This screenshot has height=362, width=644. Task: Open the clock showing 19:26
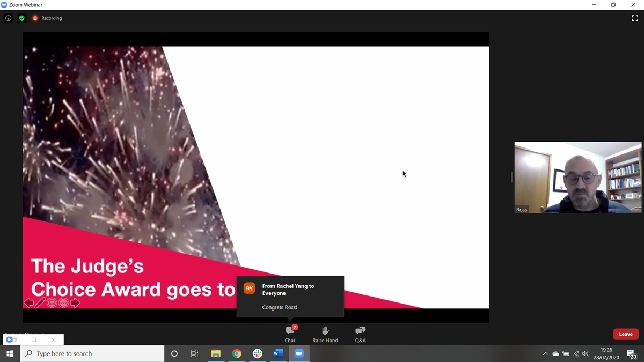[x=606, y=354]
